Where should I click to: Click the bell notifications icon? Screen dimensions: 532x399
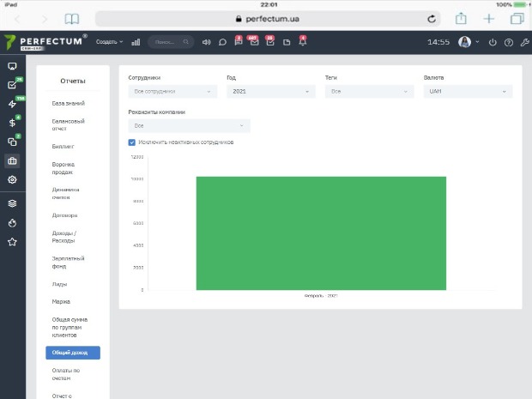point(301,42)
